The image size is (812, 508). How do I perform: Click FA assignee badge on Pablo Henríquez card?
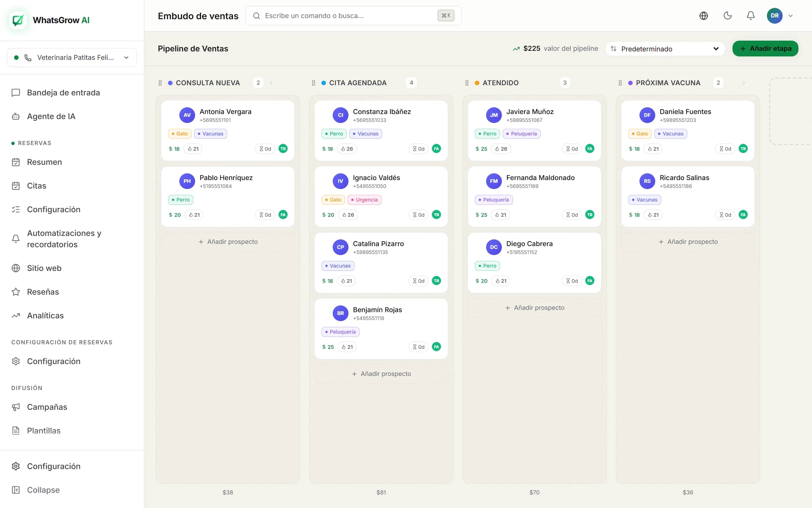click(x=283, y=215)
